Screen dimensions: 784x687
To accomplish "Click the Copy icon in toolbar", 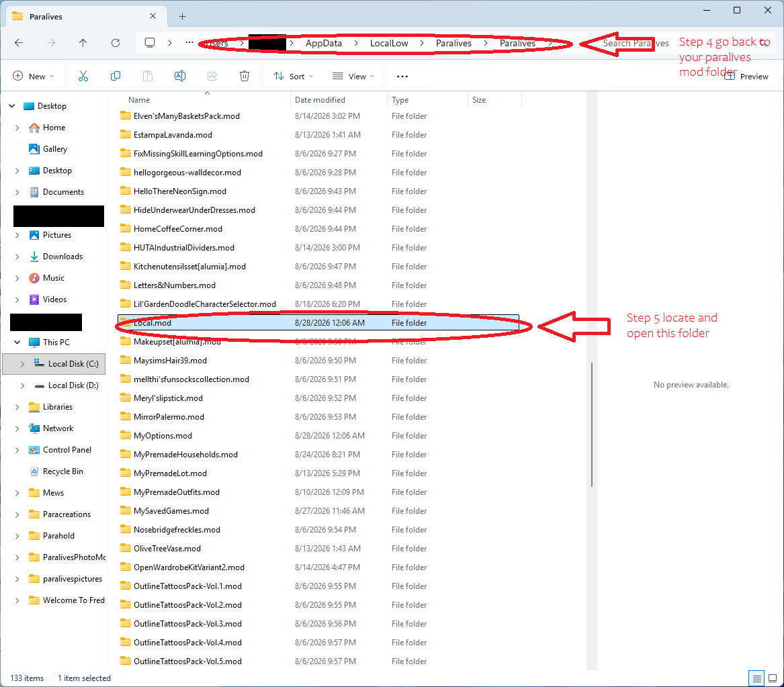I will tap(116, 76).
